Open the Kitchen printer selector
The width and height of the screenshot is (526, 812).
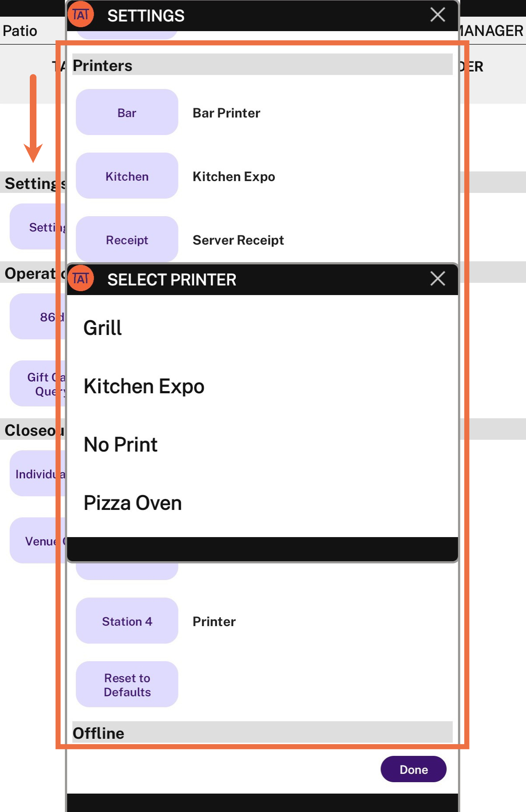coord(127,176)
